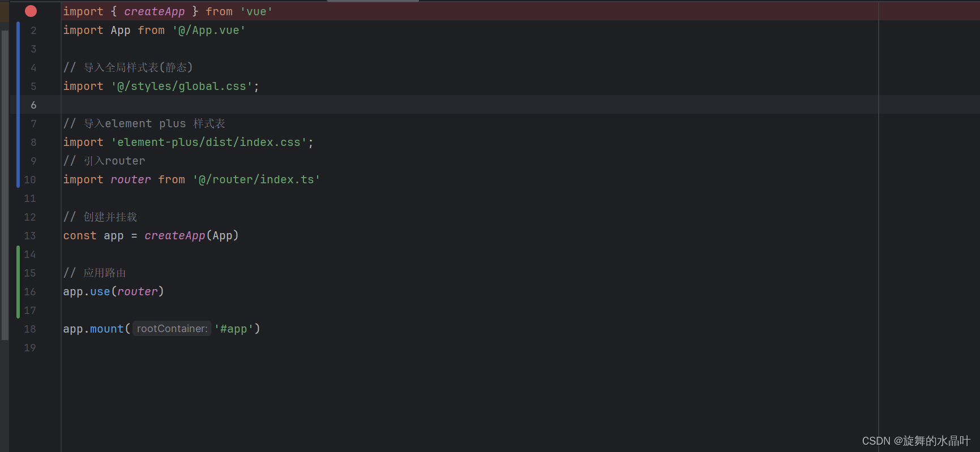Click line number 6 in gutter
This screenshot has height=452, width=980.
pyautogui.click(x=33, y=105)
